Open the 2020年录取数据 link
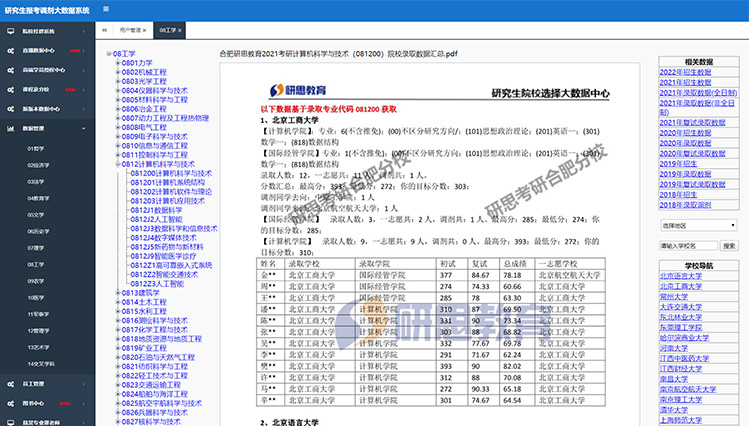Screen dimensions: 749x426 pyautogui.click(x=685, y=143)
